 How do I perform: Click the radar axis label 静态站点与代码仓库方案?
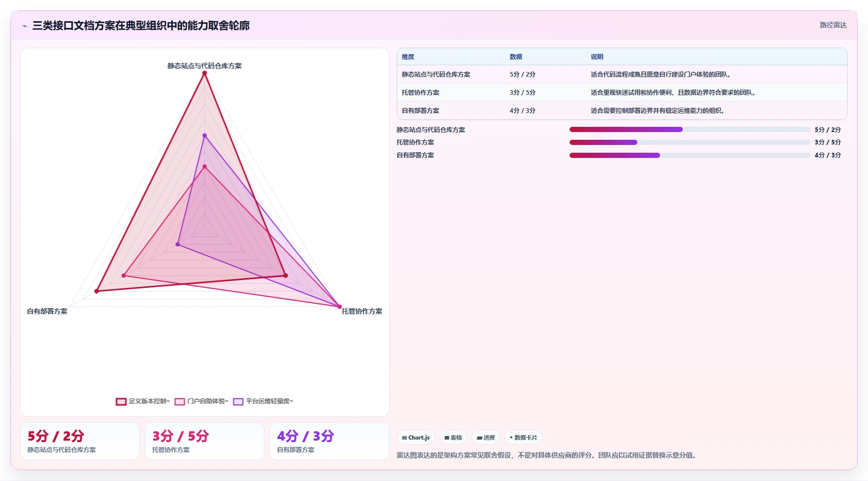(x=204, y=66)
